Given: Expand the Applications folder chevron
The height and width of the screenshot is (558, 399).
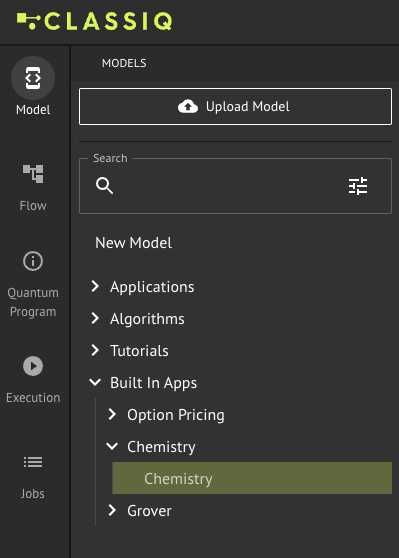Looking at the screenshot, I should pos(95,286).
